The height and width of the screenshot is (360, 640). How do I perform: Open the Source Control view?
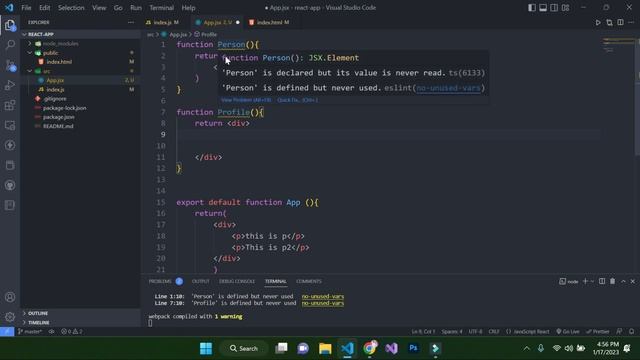tap(10, 65)
